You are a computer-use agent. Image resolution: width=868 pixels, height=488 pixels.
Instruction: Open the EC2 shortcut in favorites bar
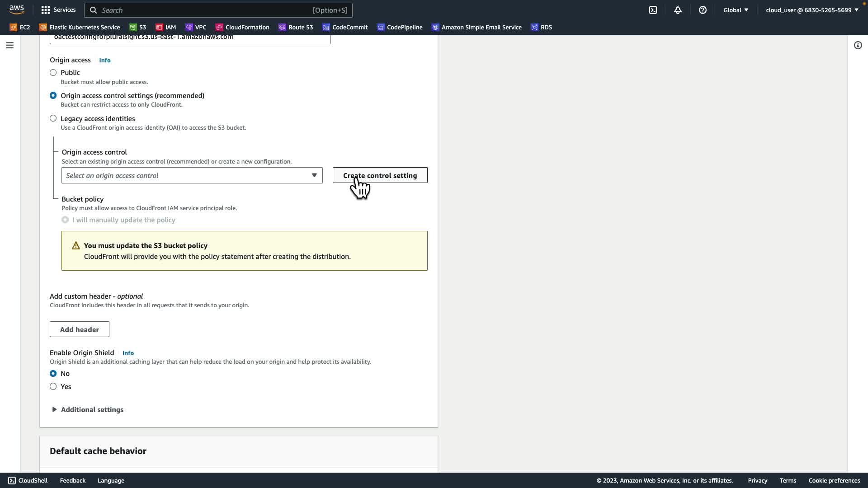coord(20,27)
